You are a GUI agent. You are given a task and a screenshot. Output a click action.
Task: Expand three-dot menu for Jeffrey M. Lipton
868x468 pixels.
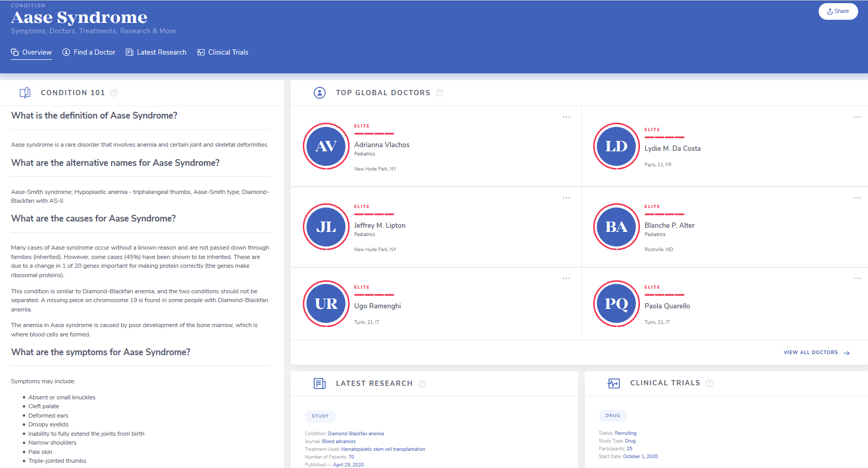click(566, 198)
